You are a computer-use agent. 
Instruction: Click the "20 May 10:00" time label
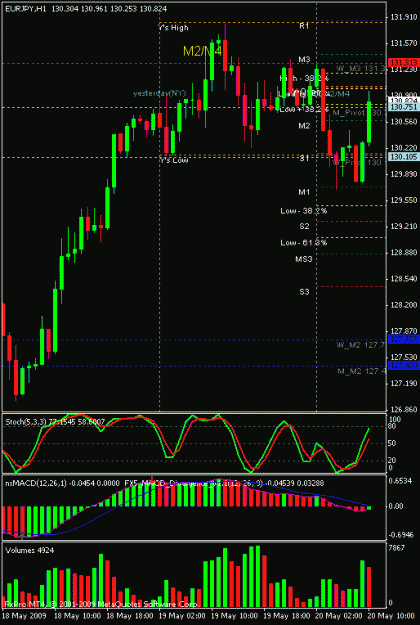click(390, 616)
